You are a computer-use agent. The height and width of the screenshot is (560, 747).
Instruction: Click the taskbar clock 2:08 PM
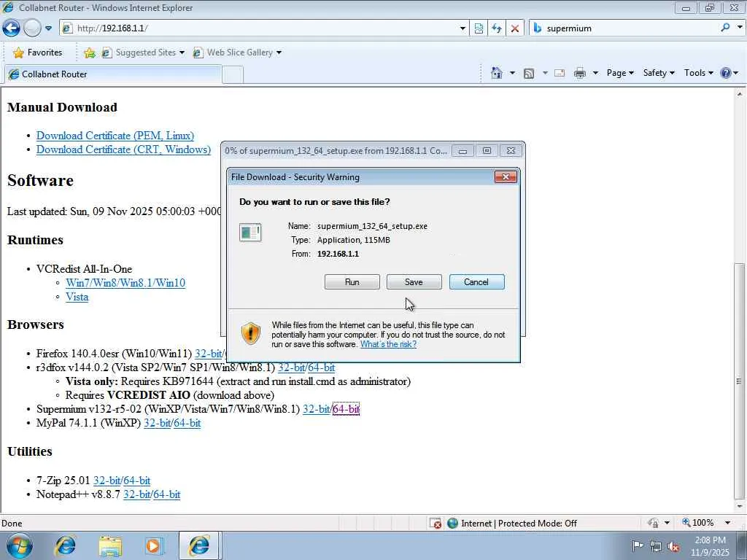pyautogui.click(x=710, y=546)
